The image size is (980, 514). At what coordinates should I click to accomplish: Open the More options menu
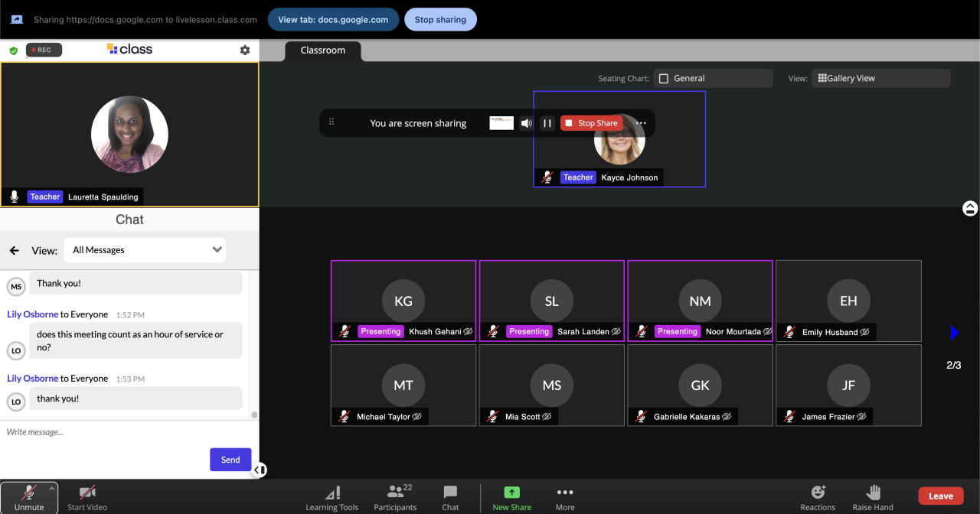point(565,498)
